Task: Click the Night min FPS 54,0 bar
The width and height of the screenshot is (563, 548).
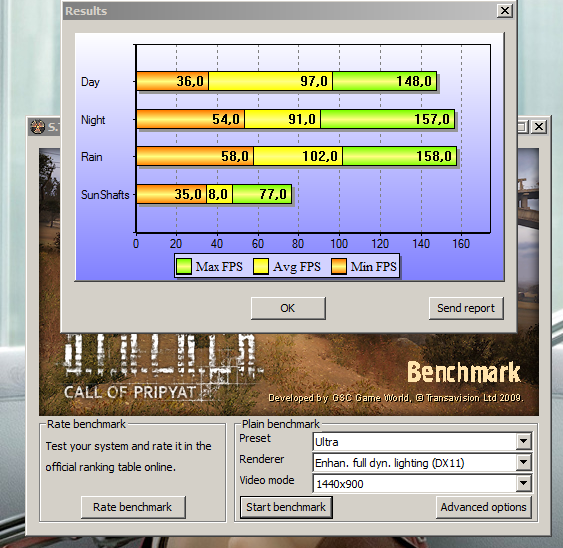Action: (191, 119)
